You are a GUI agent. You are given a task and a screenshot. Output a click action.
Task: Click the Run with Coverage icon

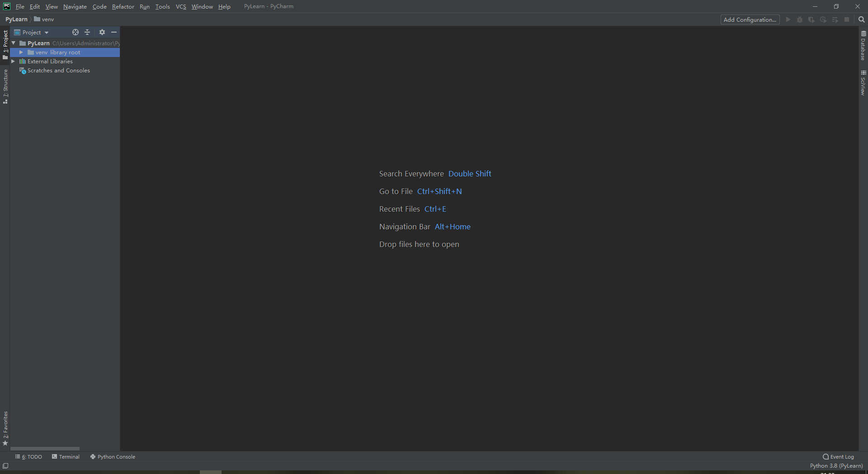point(811,19)
